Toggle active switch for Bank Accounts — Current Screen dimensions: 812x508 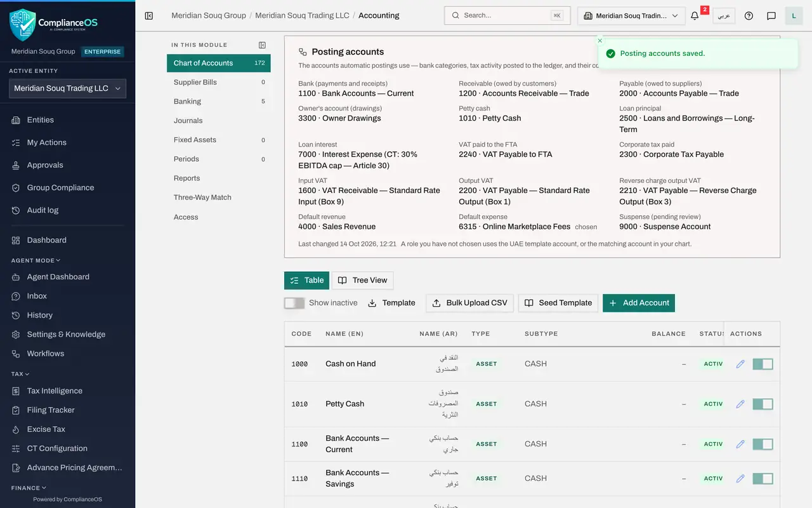click(763, 444)
